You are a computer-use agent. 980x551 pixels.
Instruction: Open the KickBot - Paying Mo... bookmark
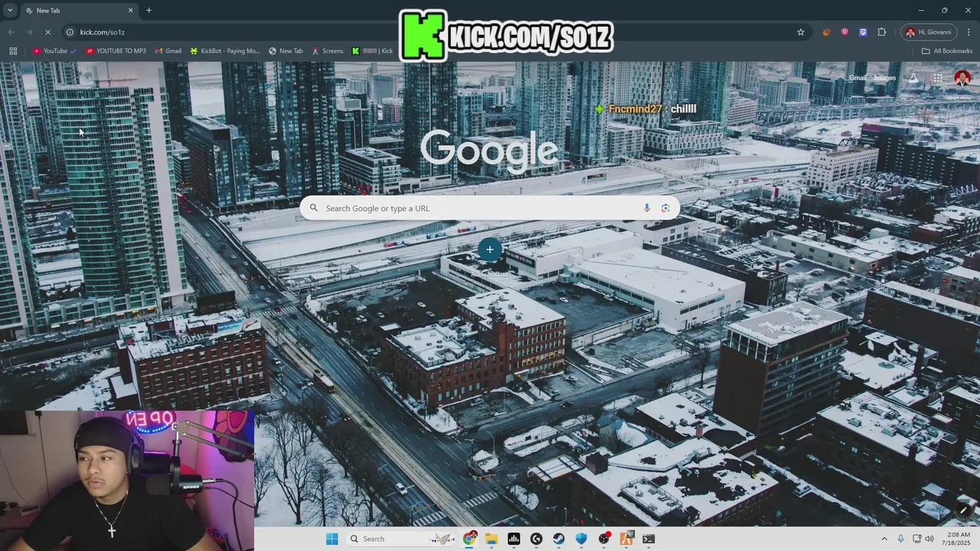pos(225,51)
